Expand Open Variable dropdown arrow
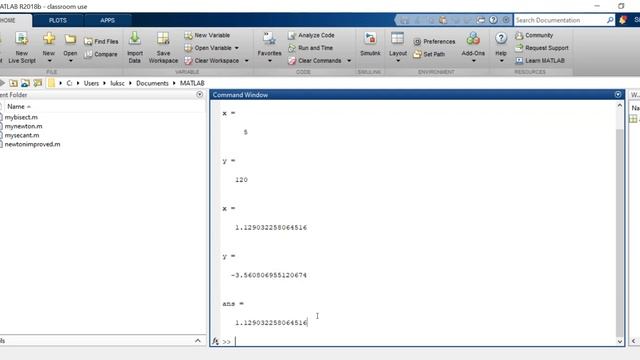 point(237,48)
